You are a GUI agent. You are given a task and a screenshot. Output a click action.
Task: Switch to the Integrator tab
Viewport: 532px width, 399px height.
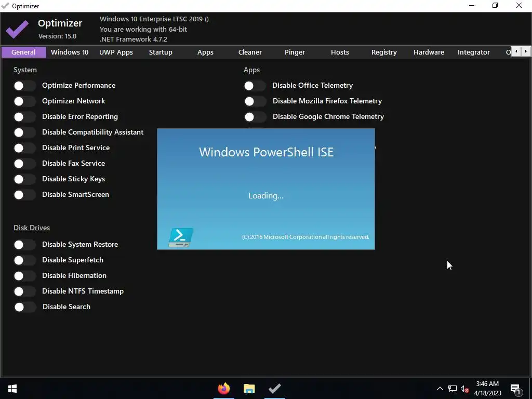(474, 52)
